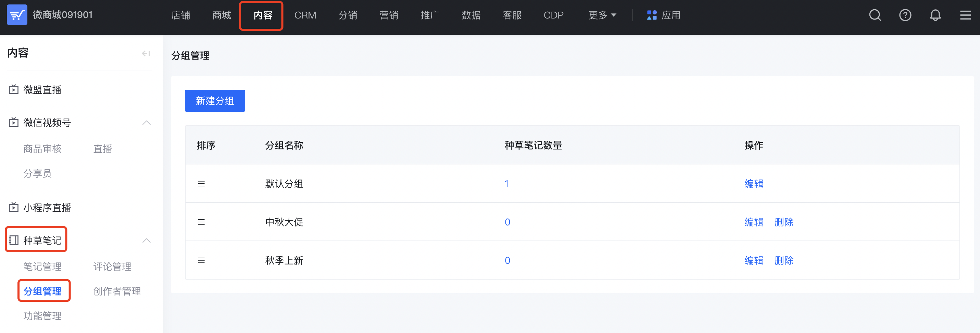The image size is (980, 333).
Task: Click the sort handle for 默认分组
Action: pos(201,184)
